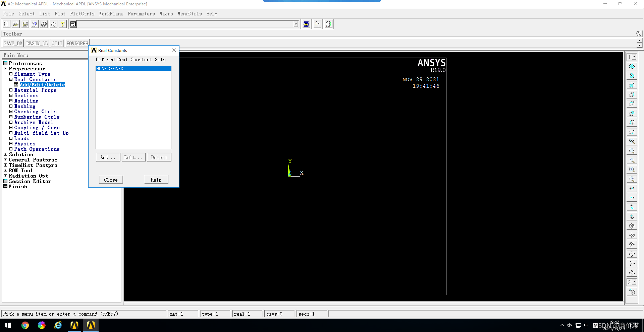This screenshot has height=332, width=644.
Task: Click the Open ANSYS File icon
Action: [x=15, y=24]
